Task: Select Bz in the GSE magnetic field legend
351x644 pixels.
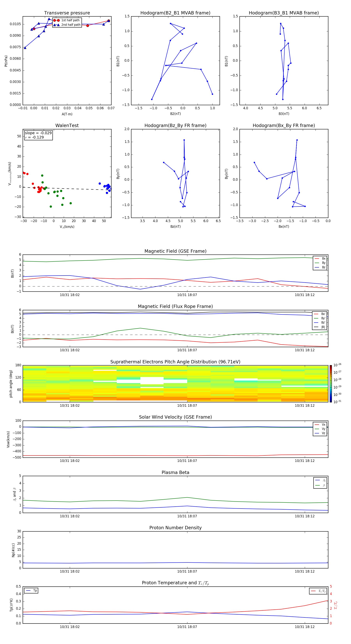Action: point(320,267)
